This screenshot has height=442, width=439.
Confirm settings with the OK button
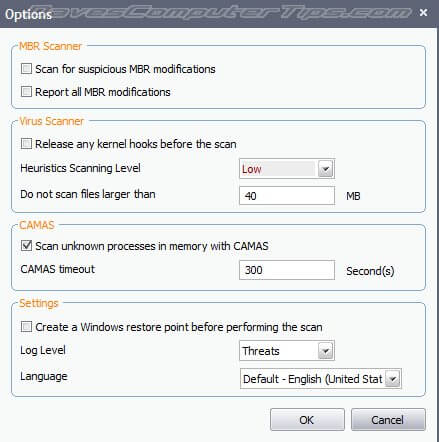[x=307, y=420]
